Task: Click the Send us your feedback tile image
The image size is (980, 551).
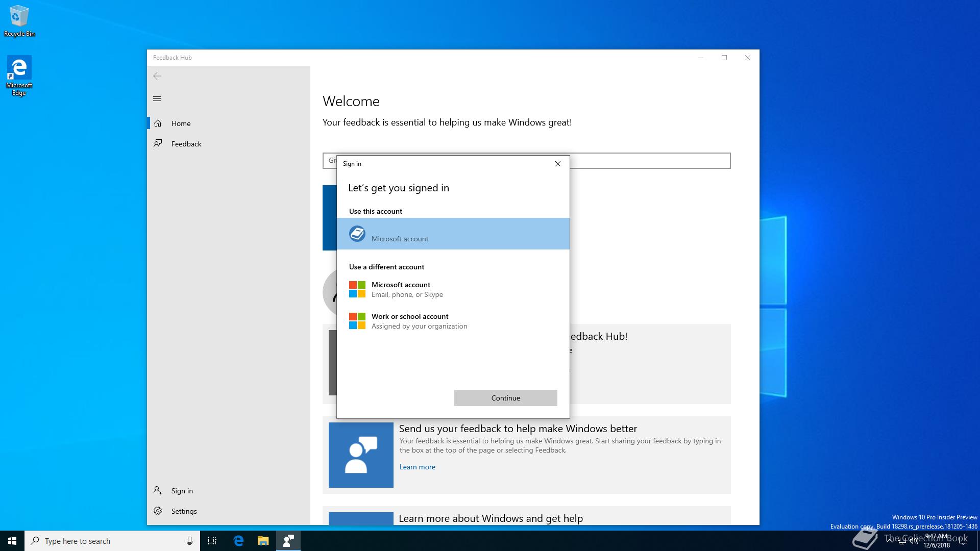Action: 361,455
